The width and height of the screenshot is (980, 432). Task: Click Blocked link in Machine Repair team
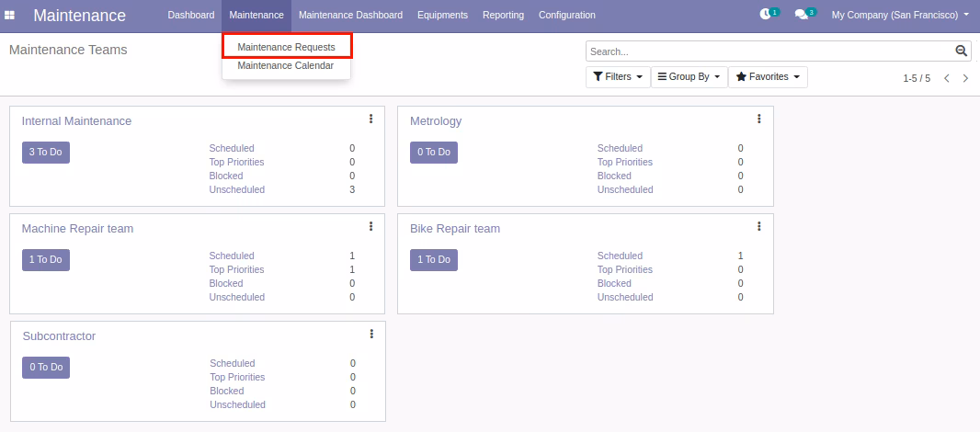[226, 283]
